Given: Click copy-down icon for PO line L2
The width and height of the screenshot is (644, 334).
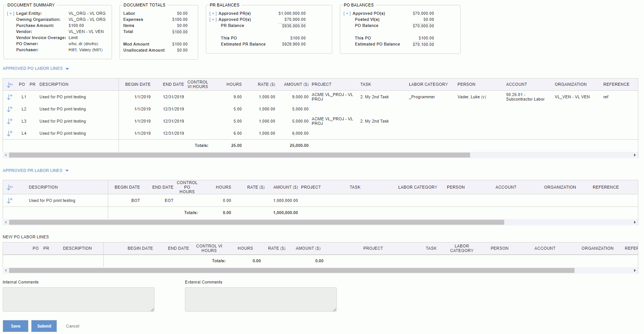Looking at the screenshot, I should point(10,109).
